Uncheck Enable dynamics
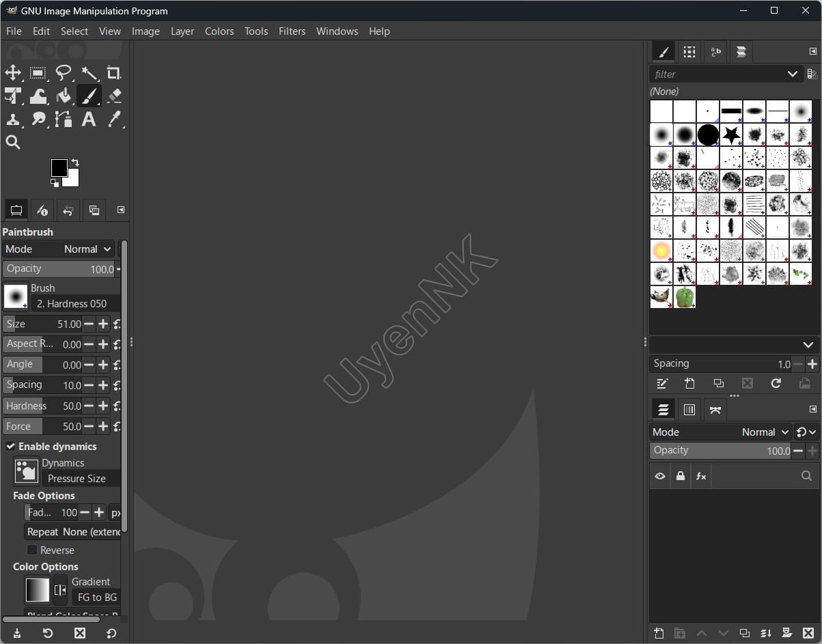This screenshot has height=644, width=822. coord(10,447)
